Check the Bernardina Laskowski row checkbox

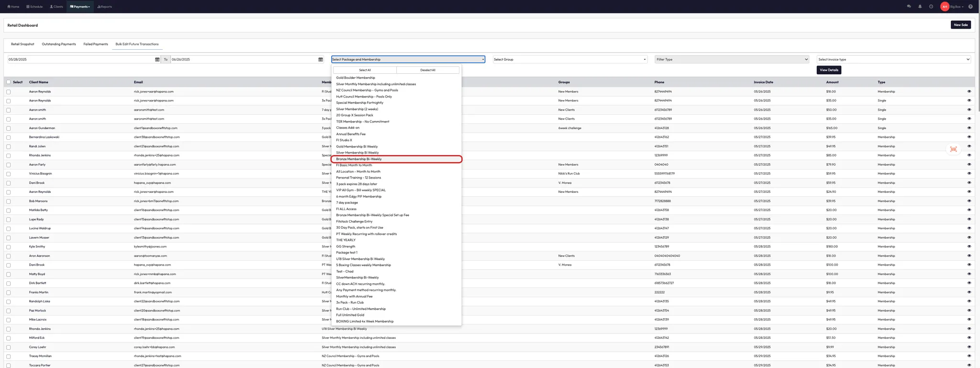pyautogui.click(x=9, y=137)
